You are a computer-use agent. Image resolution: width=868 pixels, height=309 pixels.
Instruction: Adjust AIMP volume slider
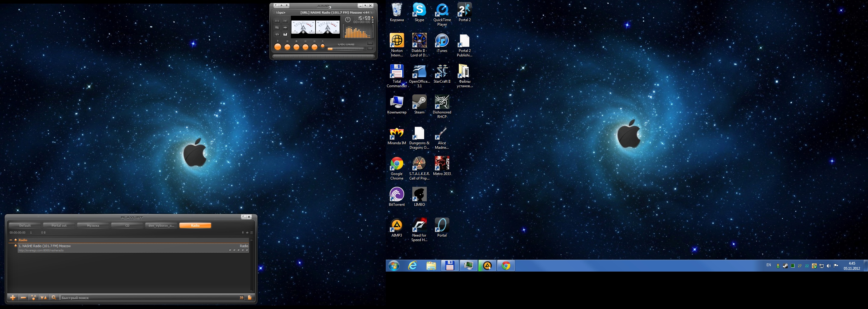click(345, 49)
